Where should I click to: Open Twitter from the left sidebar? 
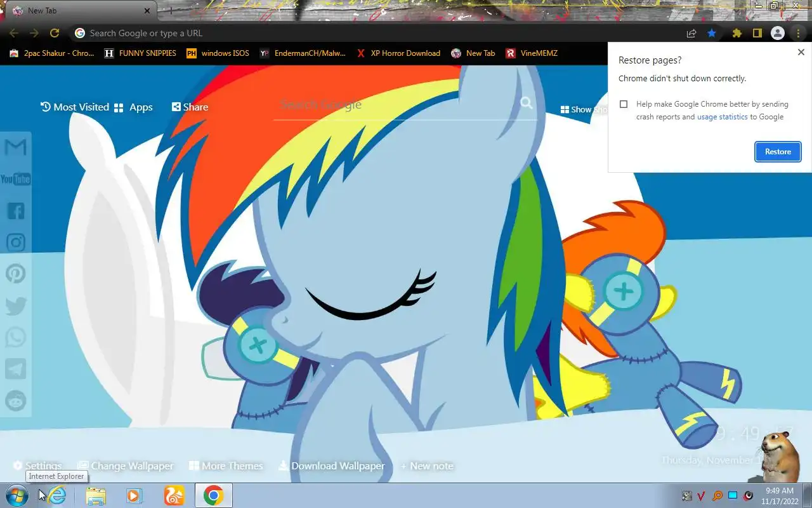click(16, 305)
